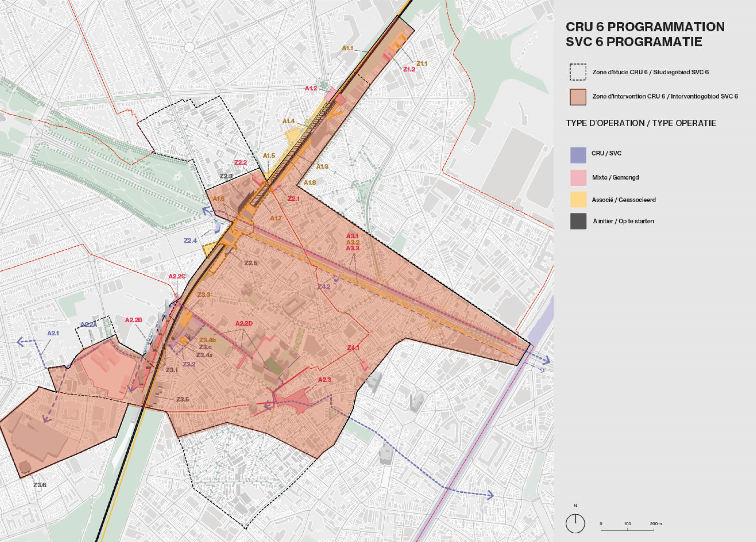This screenshot has width=756, height=542.
Task: Select the A2.2D red label
Action: click(244, 324)
